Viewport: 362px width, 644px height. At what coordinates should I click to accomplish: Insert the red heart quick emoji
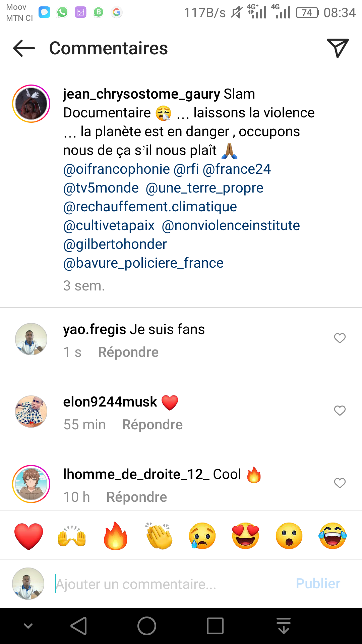(29, 536)
